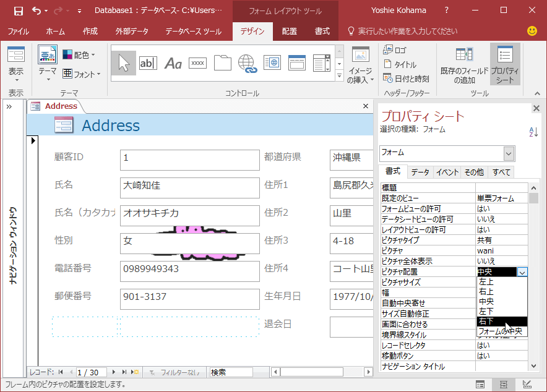The image size is (547, 392).
Task: Switch to the イベント property tab
Action: (x=447, y=172)
